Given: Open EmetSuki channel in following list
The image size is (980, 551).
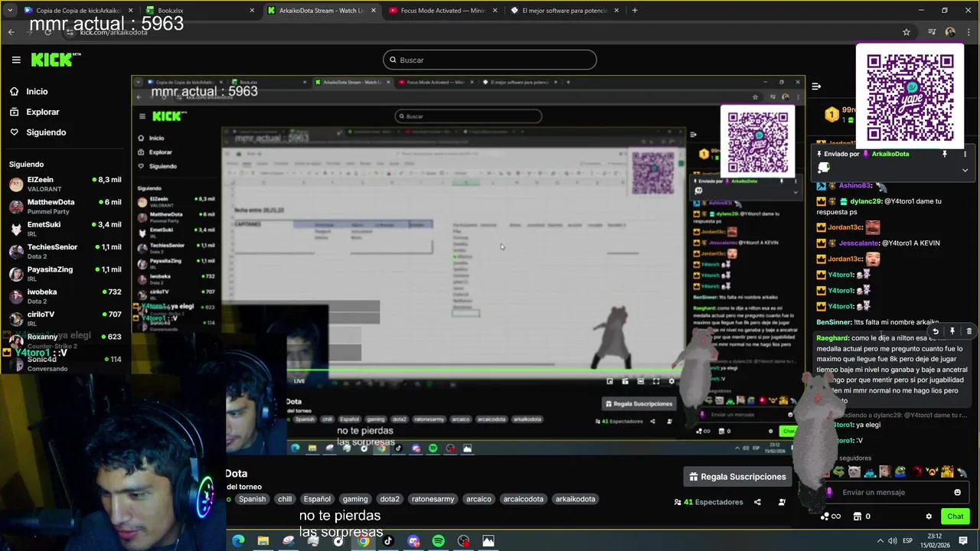Looking at the screenshot, I should pyautogui.click(x=65, y=229).
